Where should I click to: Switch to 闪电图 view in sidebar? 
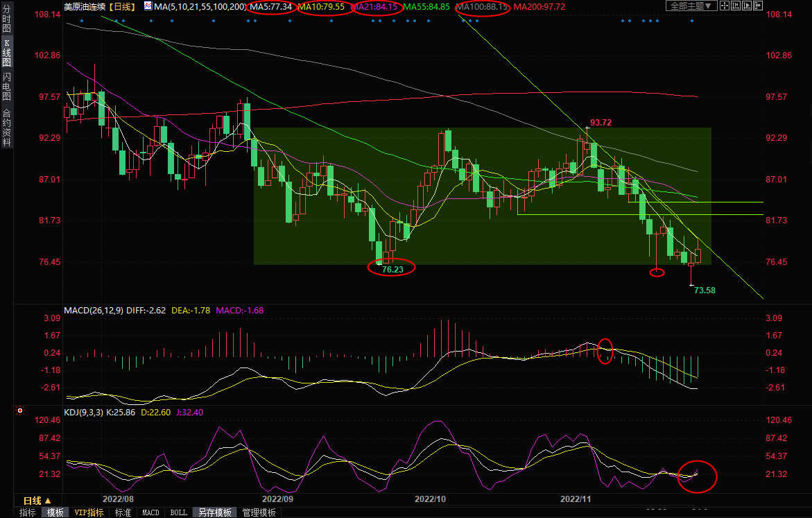click(x=6, y=87)
